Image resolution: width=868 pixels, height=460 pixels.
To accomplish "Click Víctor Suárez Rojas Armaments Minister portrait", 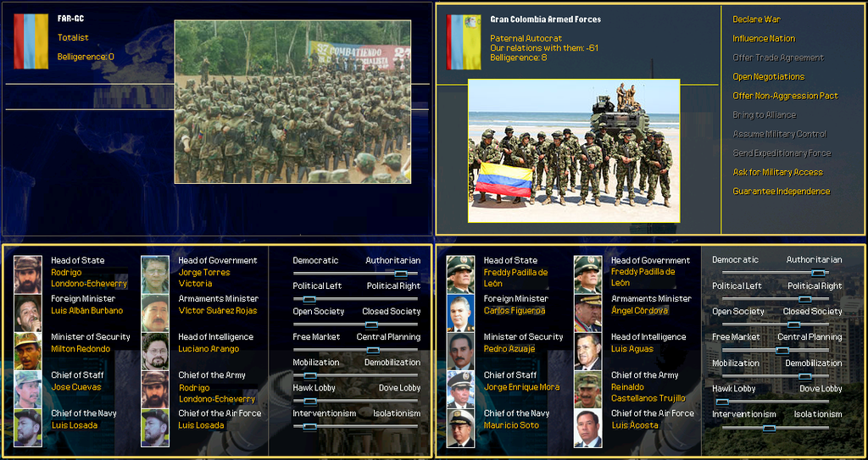I will pos(154,313).
